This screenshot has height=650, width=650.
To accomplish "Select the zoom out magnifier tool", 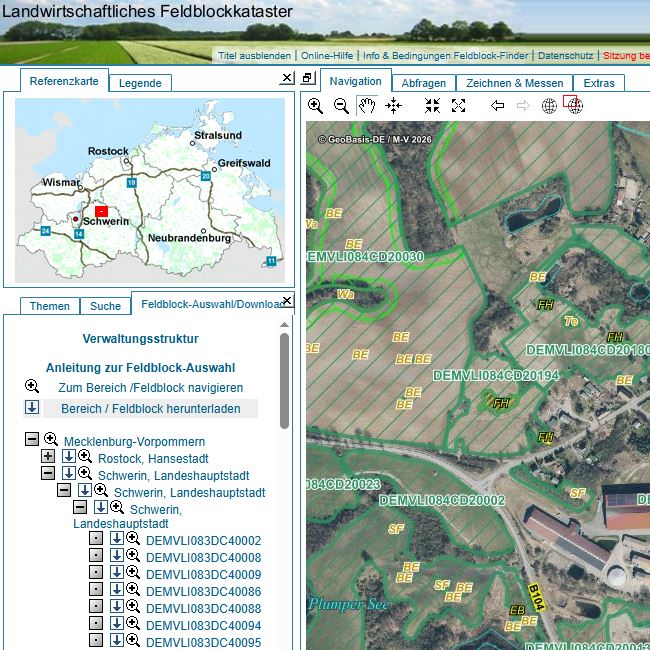I will 341,106.
